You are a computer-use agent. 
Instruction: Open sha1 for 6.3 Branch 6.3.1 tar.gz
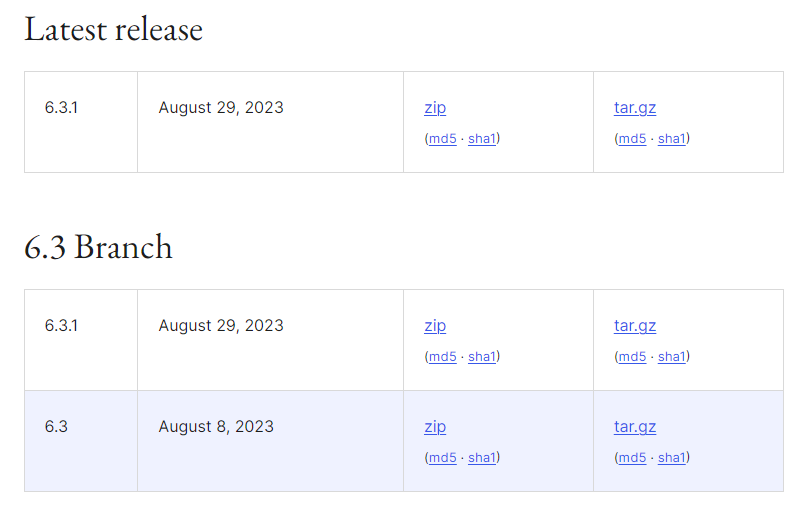click(671, 357)
